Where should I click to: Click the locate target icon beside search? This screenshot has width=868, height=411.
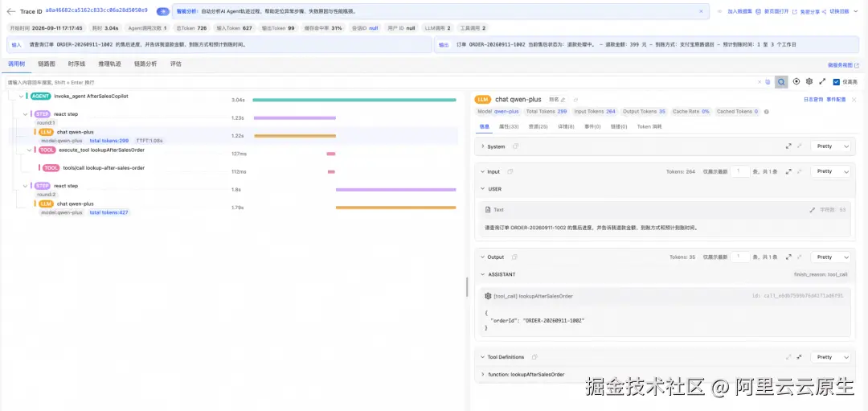796,81
